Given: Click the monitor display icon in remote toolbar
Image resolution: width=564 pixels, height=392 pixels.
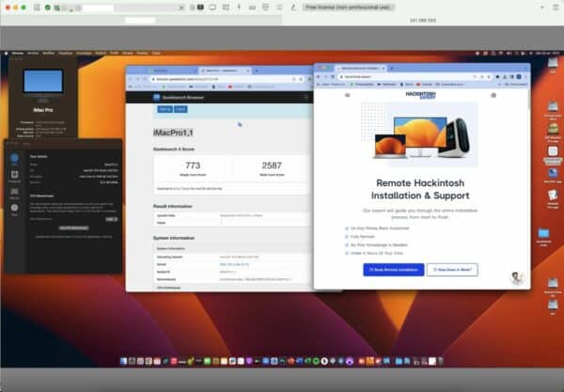Looking at the screenshot, I should [212, 8].
